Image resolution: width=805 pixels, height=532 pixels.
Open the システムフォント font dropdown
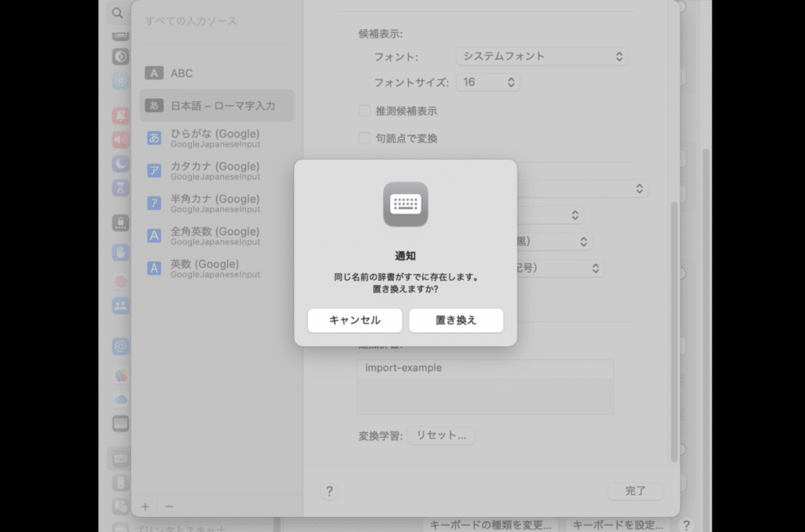click(x=542, y=56)
